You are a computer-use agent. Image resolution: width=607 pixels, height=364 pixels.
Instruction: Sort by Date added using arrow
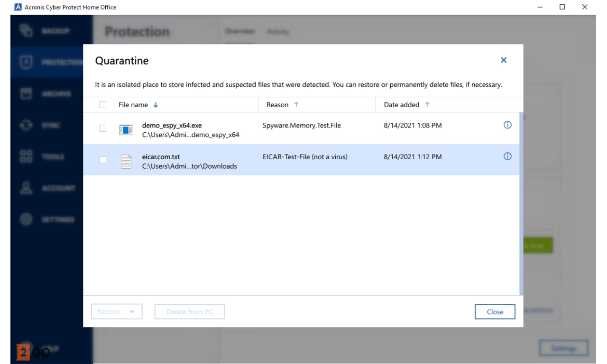427,105
